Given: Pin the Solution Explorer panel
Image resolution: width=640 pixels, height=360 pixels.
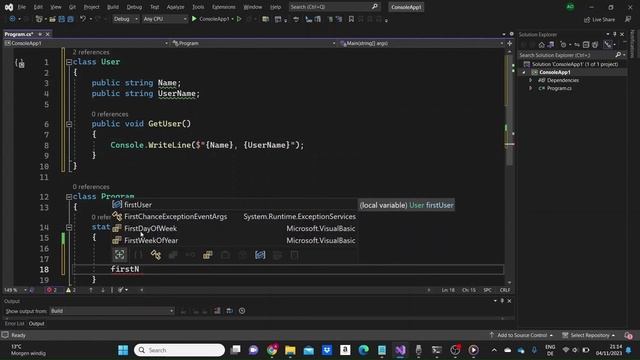Looking at the screenshot, I should click(615, 34).
